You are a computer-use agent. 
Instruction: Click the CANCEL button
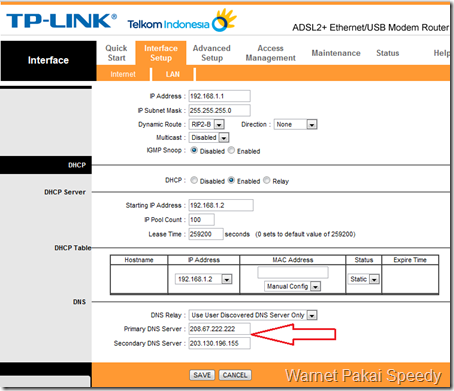(x=235, y=375)
